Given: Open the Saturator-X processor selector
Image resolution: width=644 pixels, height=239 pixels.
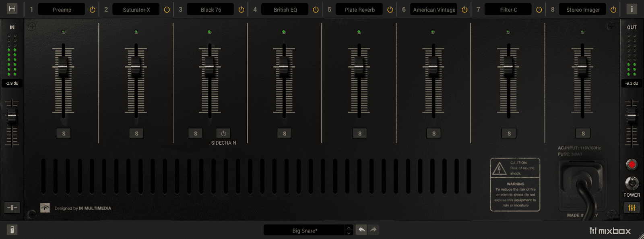Looking at the screenshot, I should 136,10.
